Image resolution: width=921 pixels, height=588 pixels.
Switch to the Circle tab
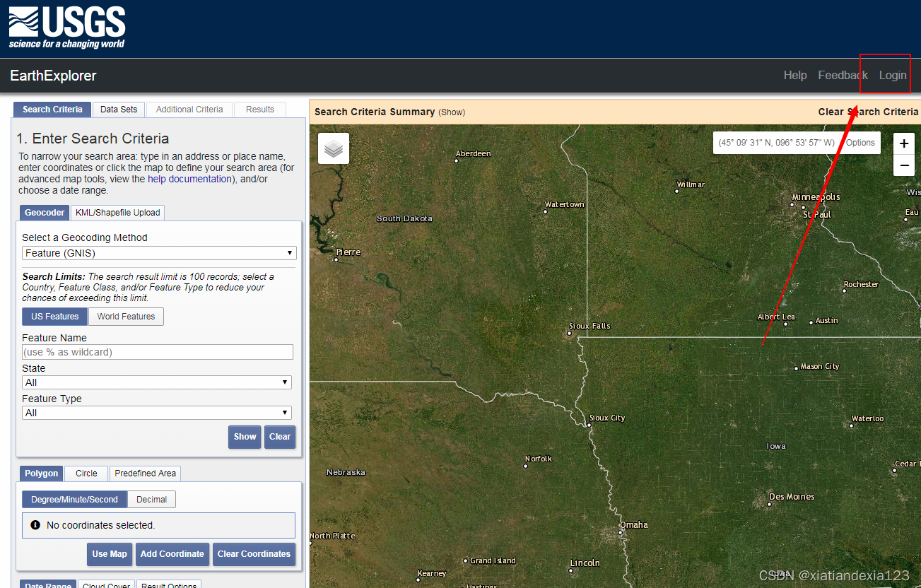[x=86, y=474]
